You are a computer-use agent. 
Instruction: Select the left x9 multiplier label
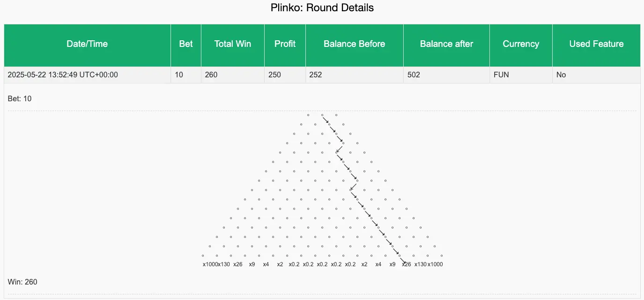click(252, 264)
